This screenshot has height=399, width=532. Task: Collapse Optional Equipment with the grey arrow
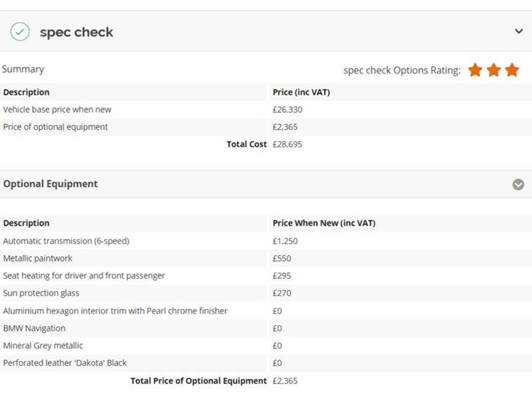[518, 184]
